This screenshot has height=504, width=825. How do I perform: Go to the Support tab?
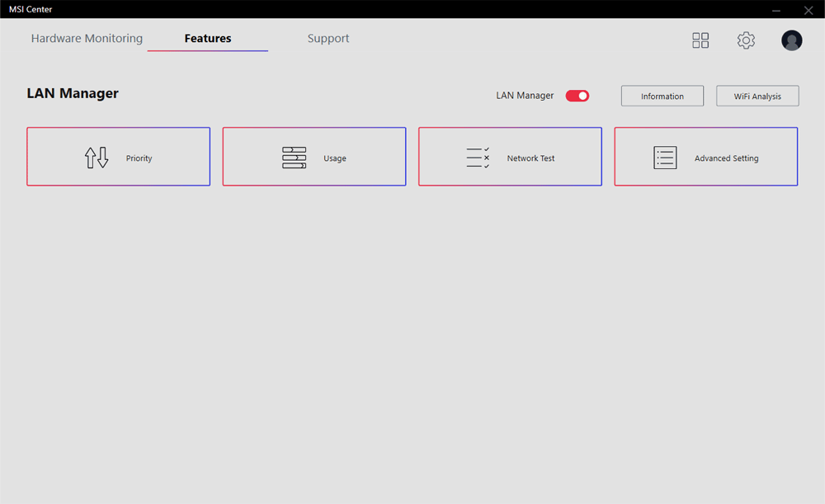[328, 39]
